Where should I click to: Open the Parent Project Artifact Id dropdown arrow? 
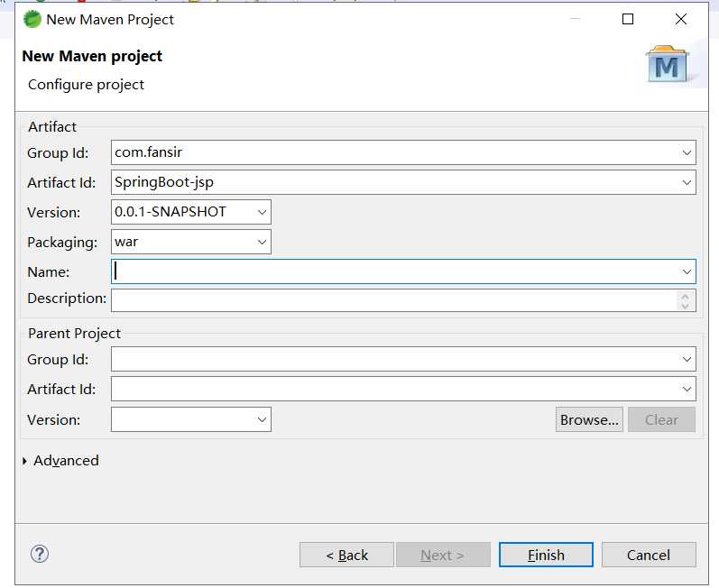(x=687, y=389)
